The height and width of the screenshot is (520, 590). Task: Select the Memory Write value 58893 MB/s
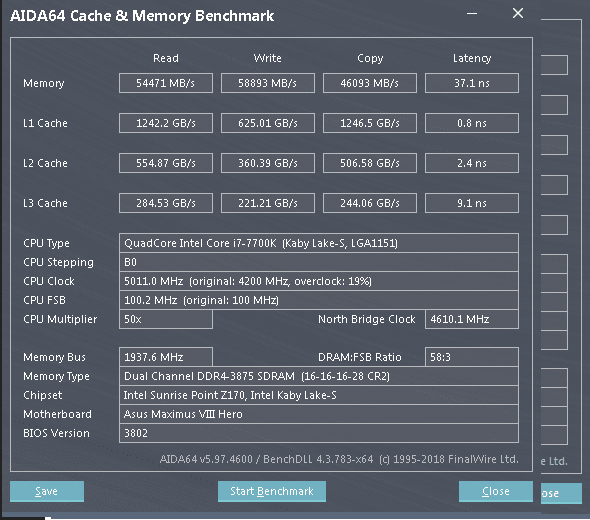[x=268, y=83]
